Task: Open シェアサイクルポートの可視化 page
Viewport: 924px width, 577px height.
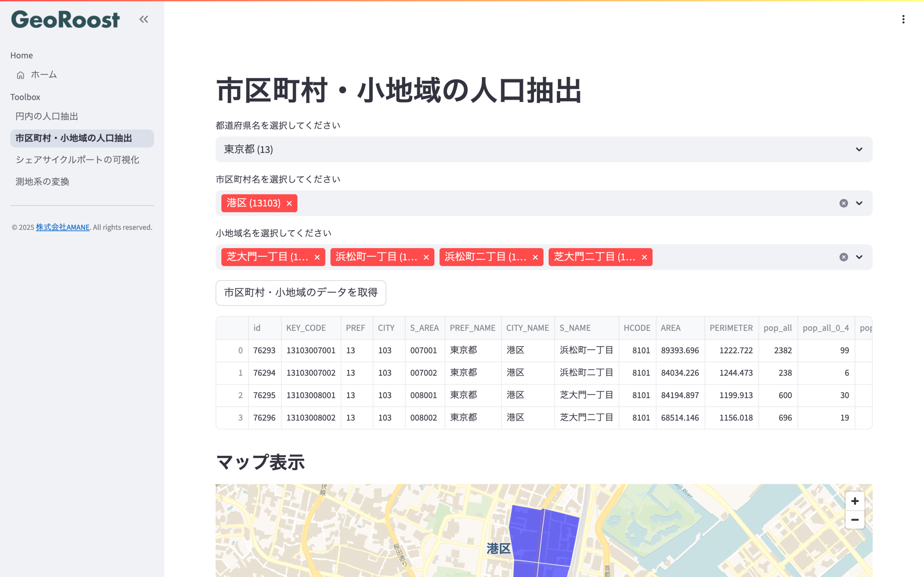Action: (77, 160)
